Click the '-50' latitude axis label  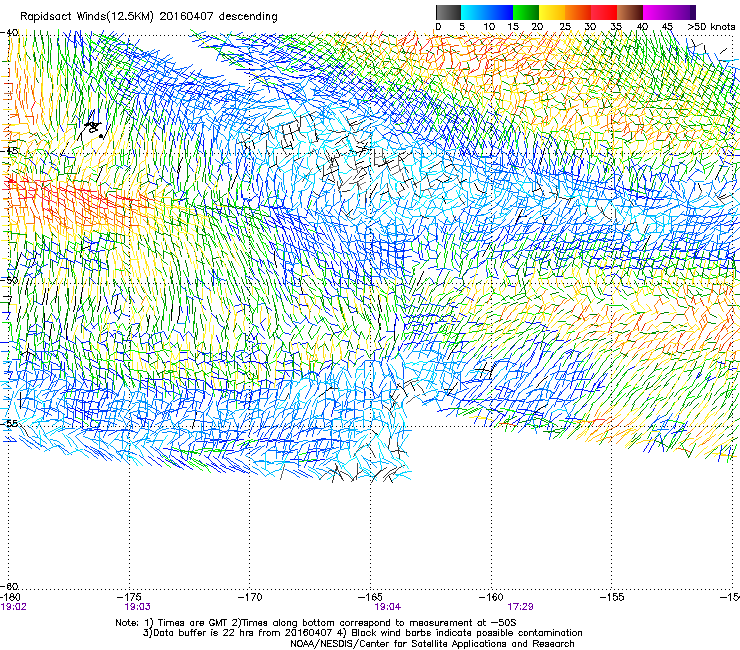pyautogui.click(x=9, y=280)
